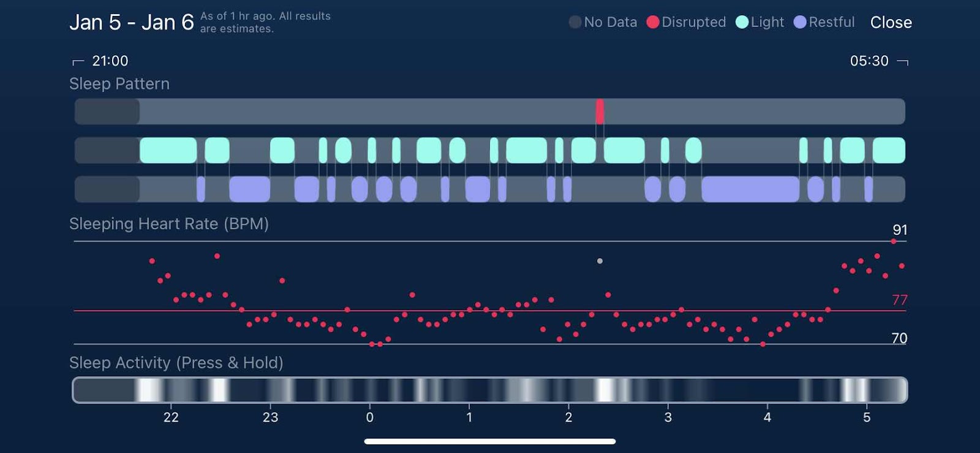Image resolution: width=980 pixels, height=453 pixels.
Task: Tap the 91 maximum heart rate label
Action: (x=900, y=230)
